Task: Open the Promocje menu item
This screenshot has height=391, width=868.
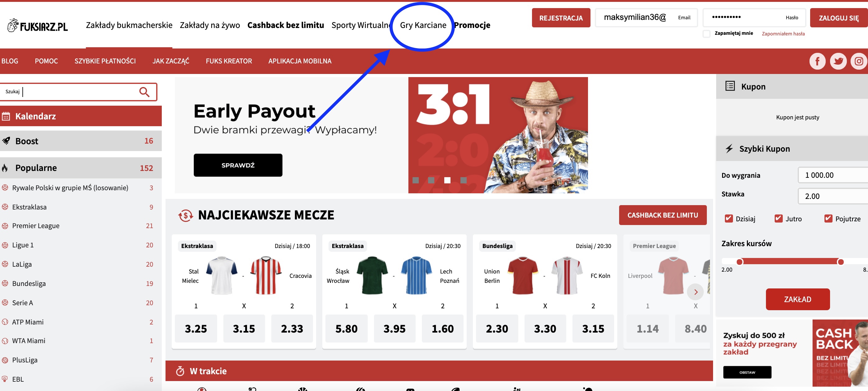Action: pyautogui.click(x=472, y=25)
